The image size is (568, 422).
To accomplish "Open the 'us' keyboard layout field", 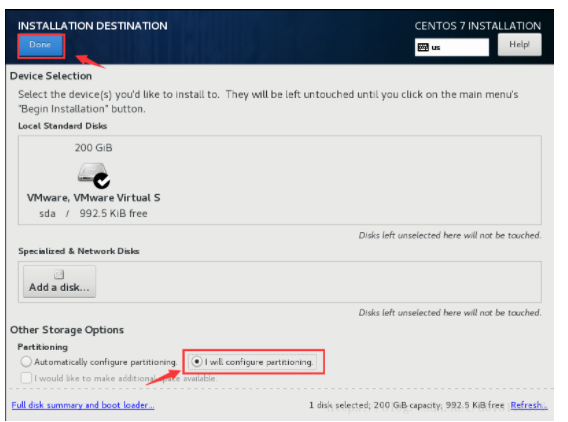I will pyautogui.click(x=451, y=47).
